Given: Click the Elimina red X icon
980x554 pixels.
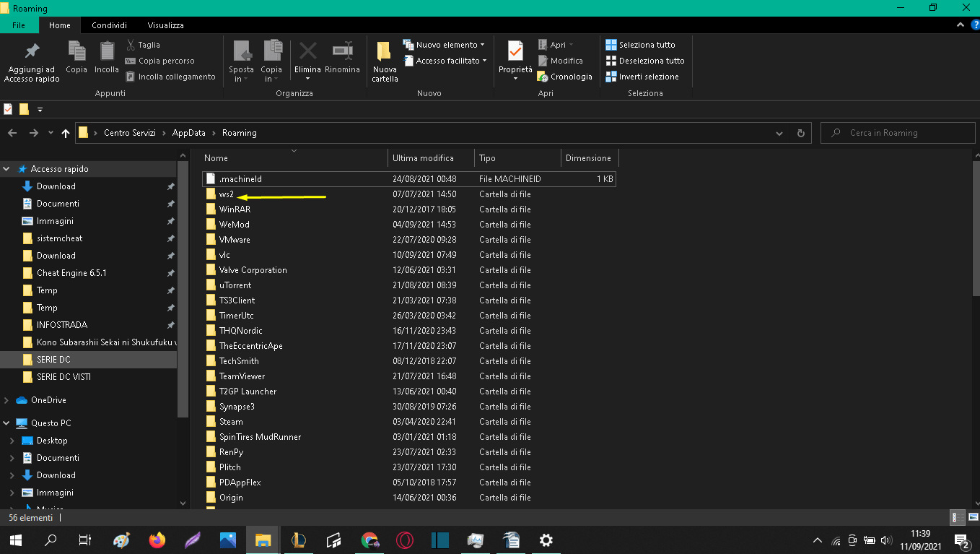Looking at the screenshot, I should 308,51.
